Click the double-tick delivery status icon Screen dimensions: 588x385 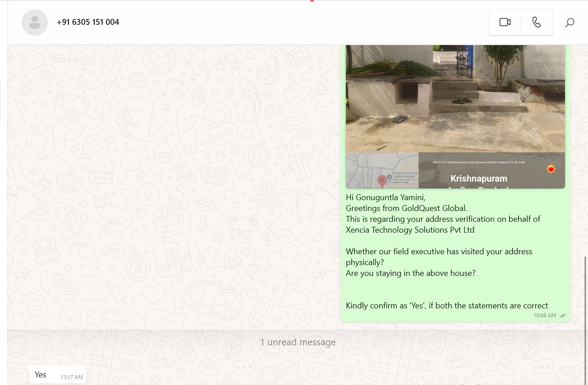[x=562, y=316]
